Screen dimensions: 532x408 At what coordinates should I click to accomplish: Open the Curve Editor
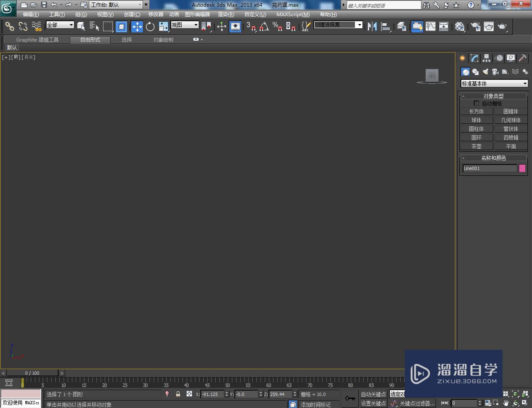pos(431,27)
